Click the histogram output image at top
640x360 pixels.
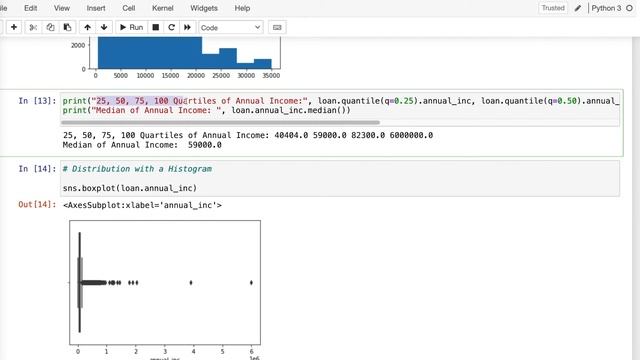click(176, 58)
